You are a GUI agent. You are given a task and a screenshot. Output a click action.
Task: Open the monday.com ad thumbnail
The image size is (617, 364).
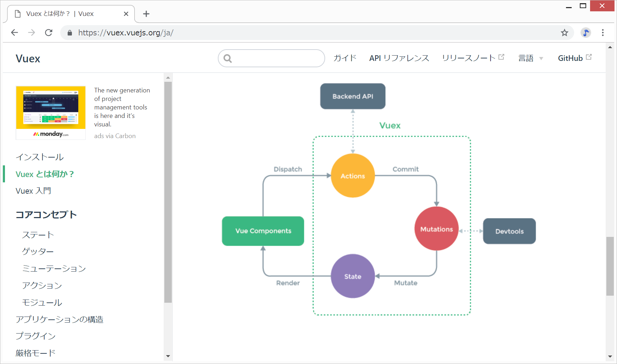[x=51, y=112]
